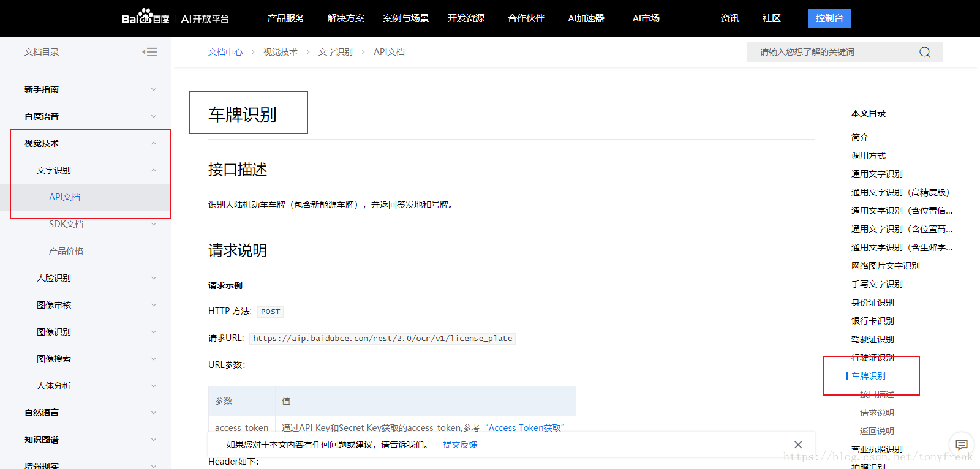This screenshot has width=980, height=469.
Task: Jump to 调用方式 in page contents
Action: tap(869, 156)
